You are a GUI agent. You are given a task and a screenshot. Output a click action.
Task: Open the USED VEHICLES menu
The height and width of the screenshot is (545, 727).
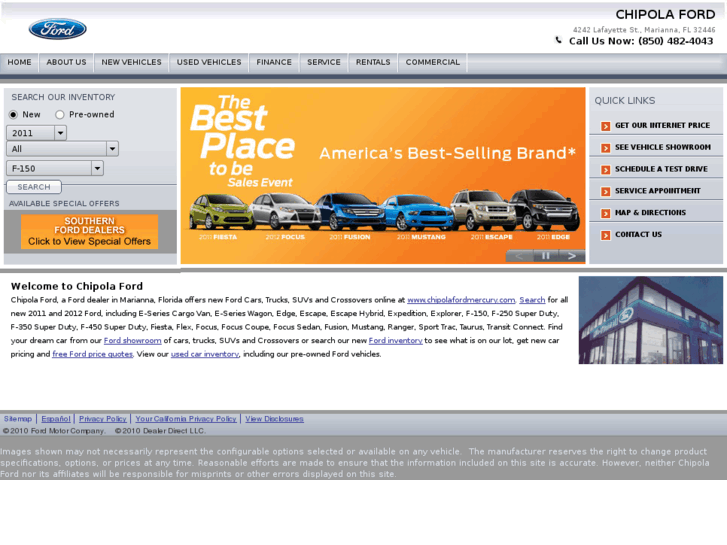coord(209,63)
